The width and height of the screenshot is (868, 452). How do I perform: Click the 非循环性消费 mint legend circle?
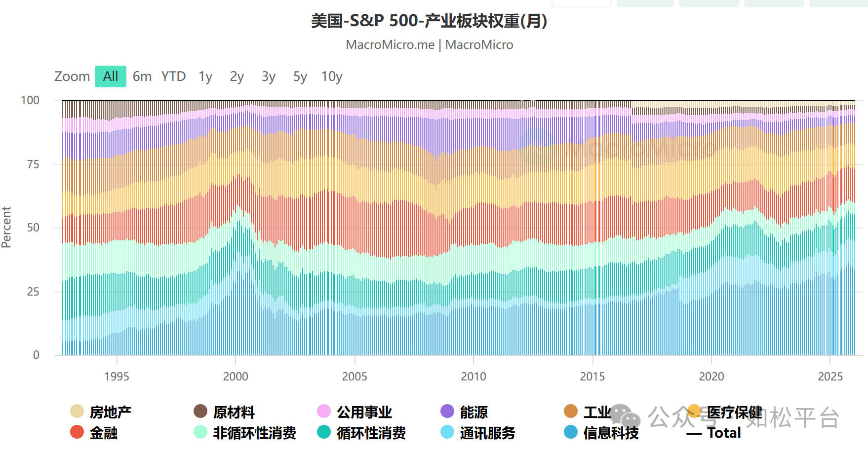coord(200,432)
